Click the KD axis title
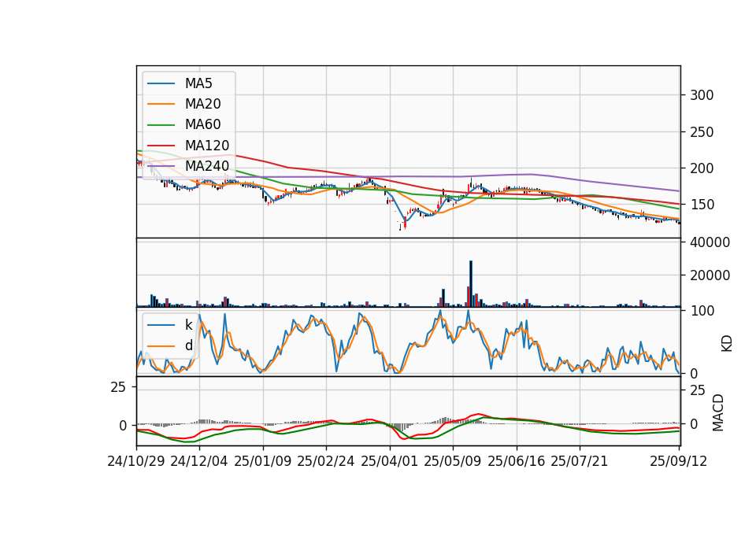 727,343
